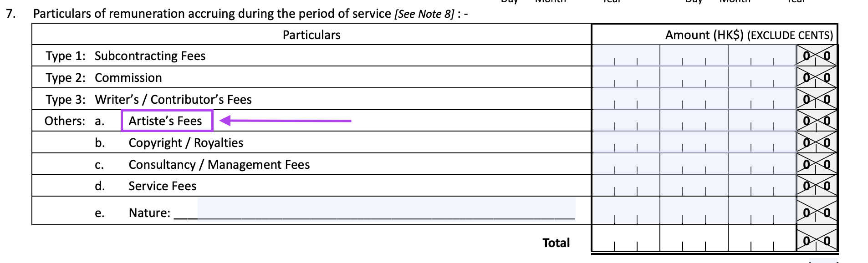Open the See Note 8 reference
This screenshot has width=868, height=263.
(424, 14)
